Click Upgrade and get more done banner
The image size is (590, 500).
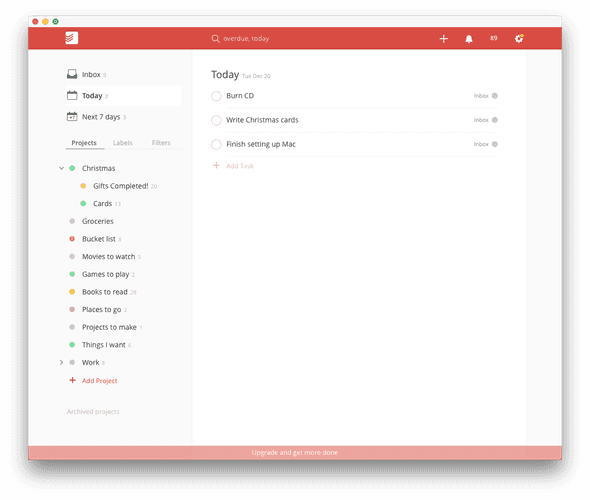pos(295,453)
